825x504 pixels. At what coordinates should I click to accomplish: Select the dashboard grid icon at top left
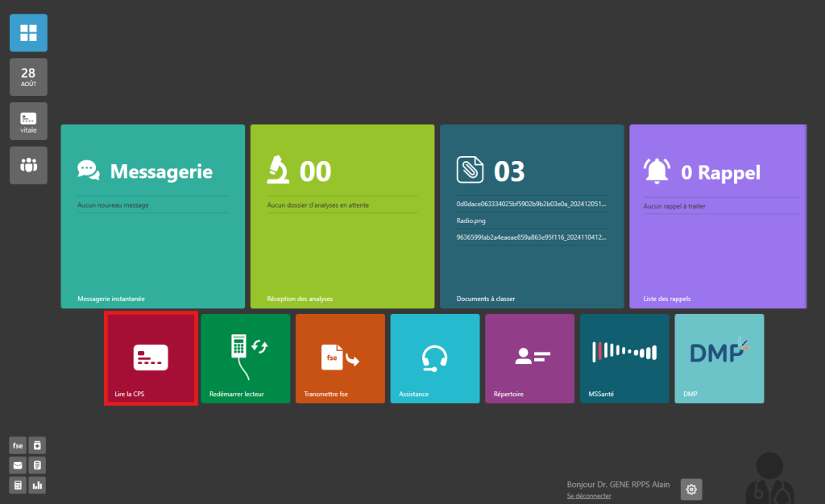27,32
